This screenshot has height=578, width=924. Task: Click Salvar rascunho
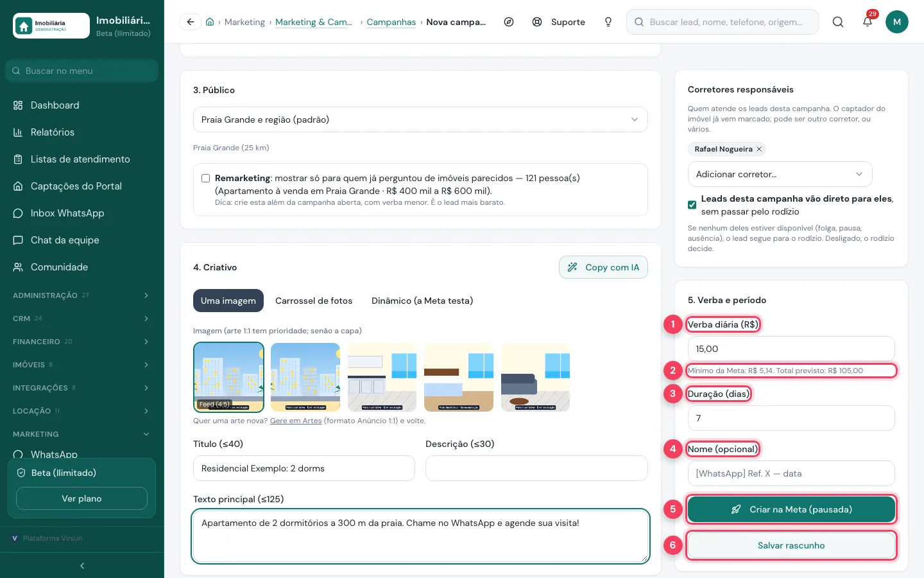(x=791, y=545)
